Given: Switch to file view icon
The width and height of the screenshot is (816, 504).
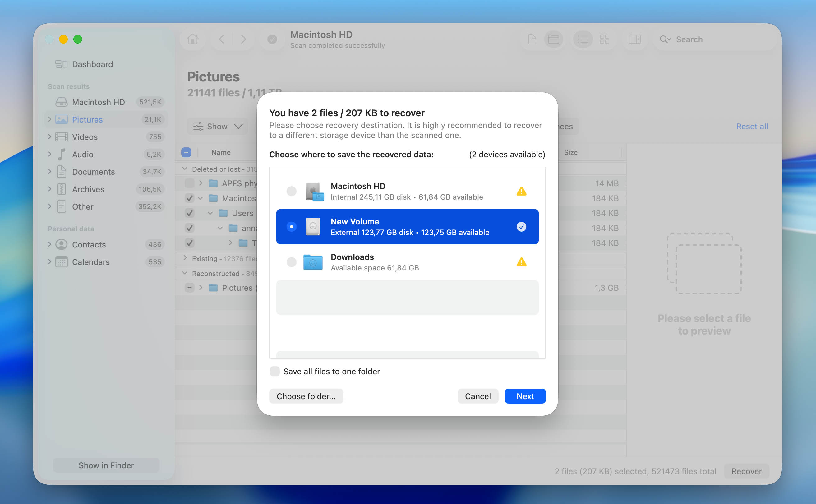Looking at the screenshot, I should [532, 39].
